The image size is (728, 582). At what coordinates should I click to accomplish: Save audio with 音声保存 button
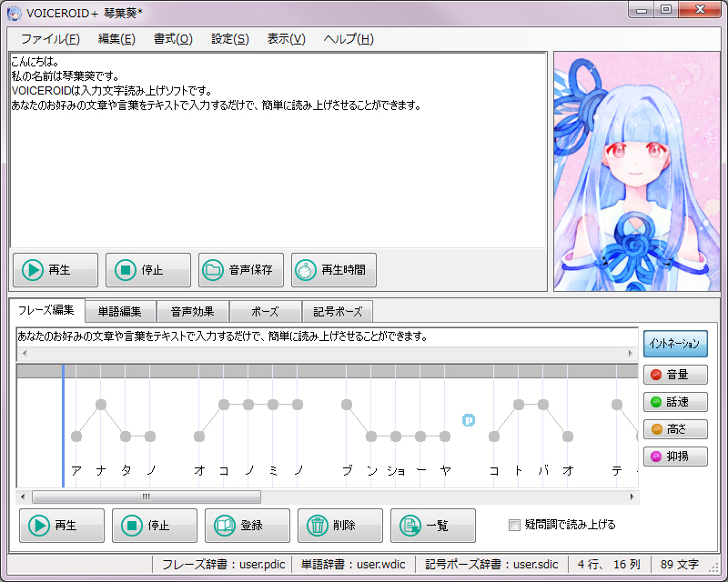(x=241, y=270)
